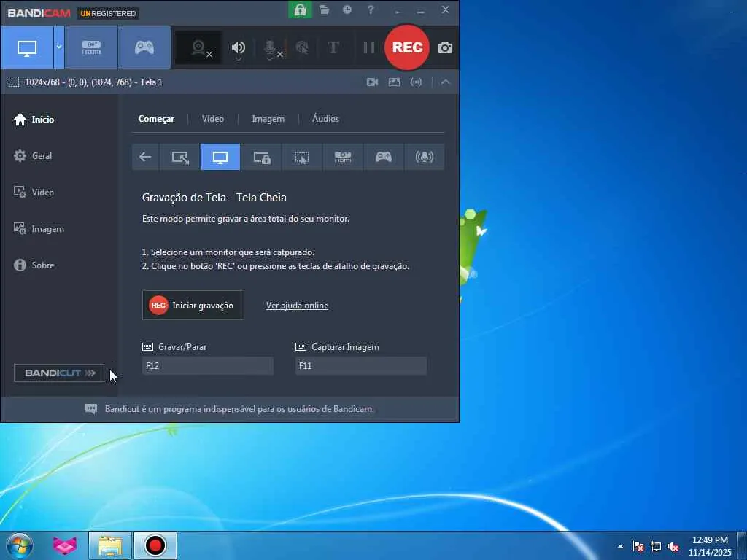Take a screenshot with the camera icon
747x560 pixels.
pyautogui.click(x=445, y=47)
